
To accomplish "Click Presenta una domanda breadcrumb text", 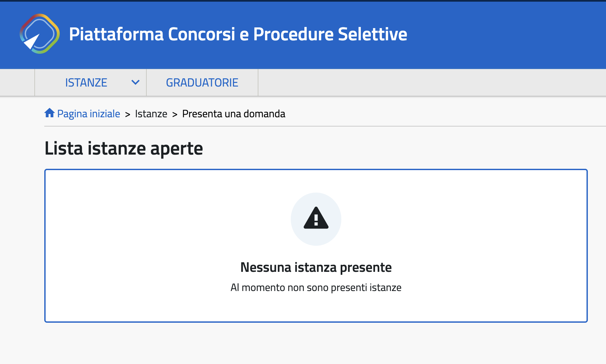I will [x=234, y=114].
